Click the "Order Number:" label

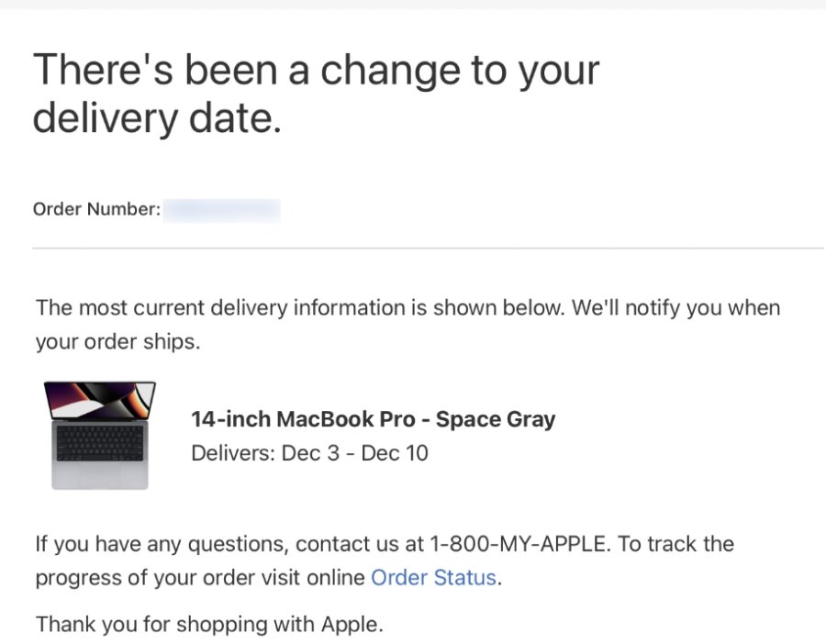(x=96, y=210)
